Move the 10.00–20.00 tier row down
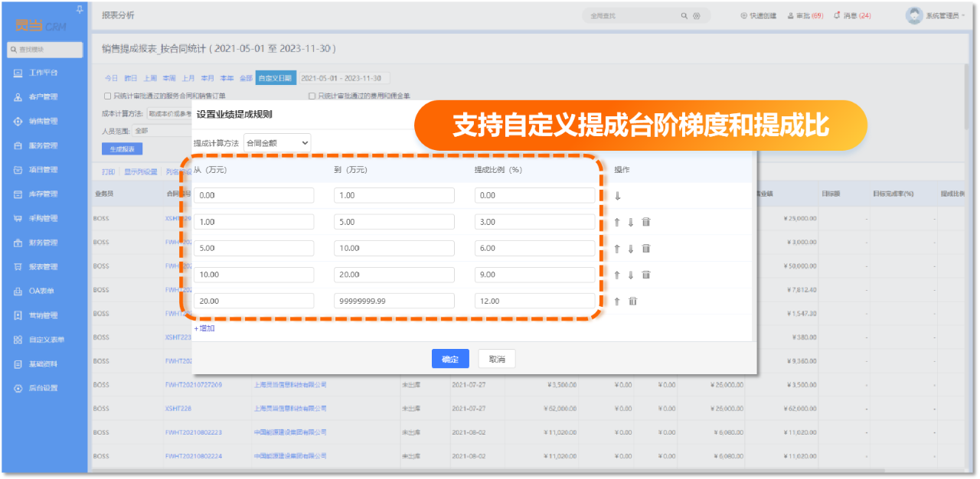 pos(631,275)
